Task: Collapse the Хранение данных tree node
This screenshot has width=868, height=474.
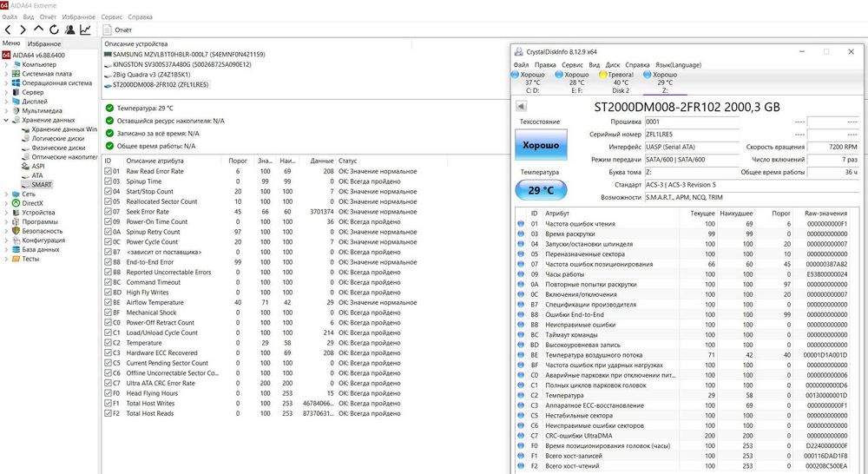Action: coord(6,120)
